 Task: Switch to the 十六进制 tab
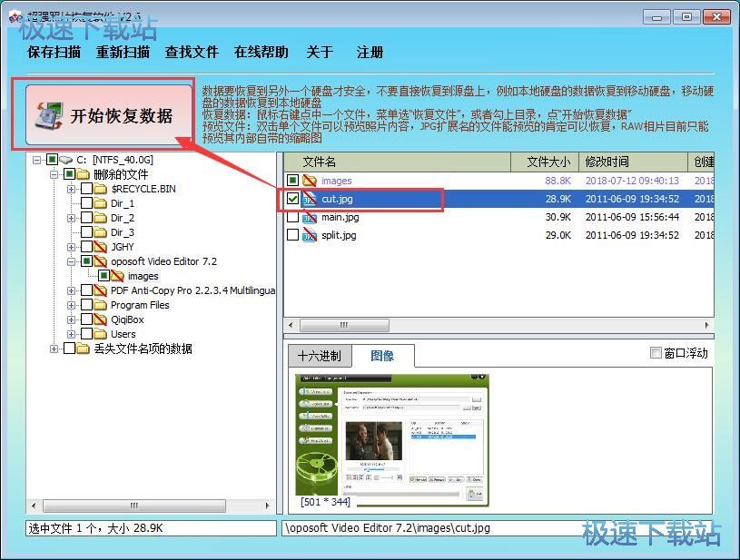pos(320,356)
